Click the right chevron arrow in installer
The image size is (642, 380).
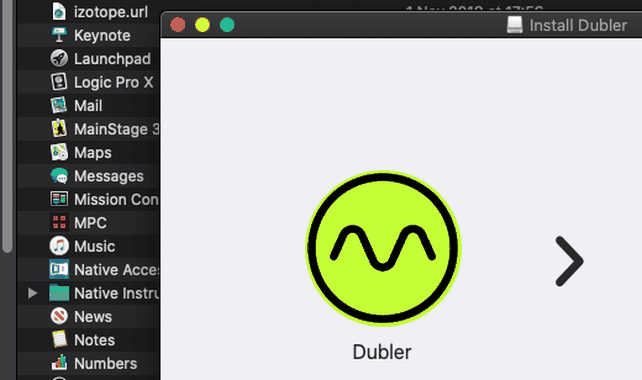(569, 261)
